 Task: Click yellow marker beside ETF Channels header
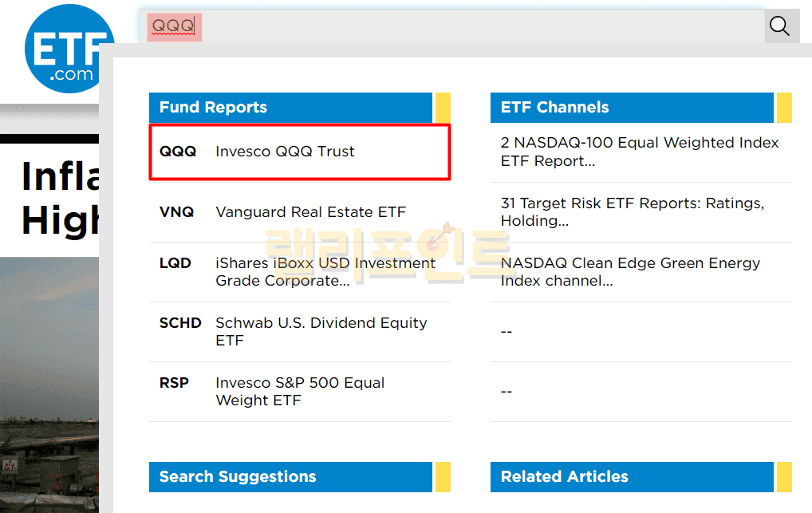784,108
